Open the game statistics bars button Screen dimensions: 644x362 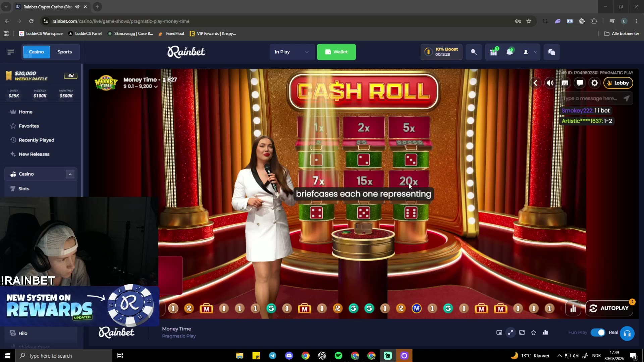[x=573, y=308]
